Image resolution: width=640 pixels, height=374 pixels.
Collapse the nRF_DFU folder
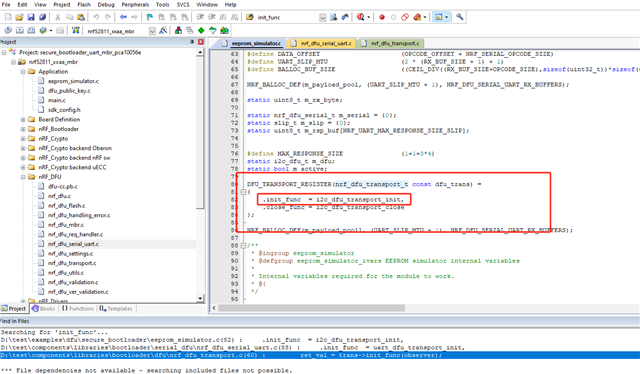[x=23, y=177]
